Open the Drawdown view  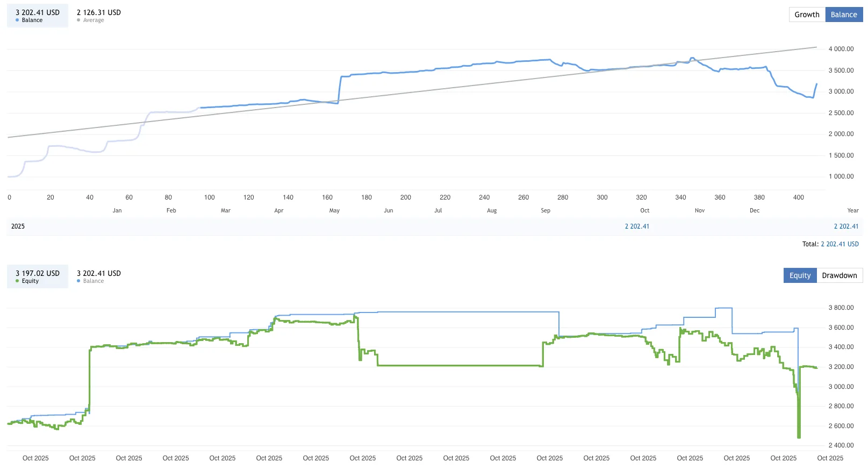point(840,275)
